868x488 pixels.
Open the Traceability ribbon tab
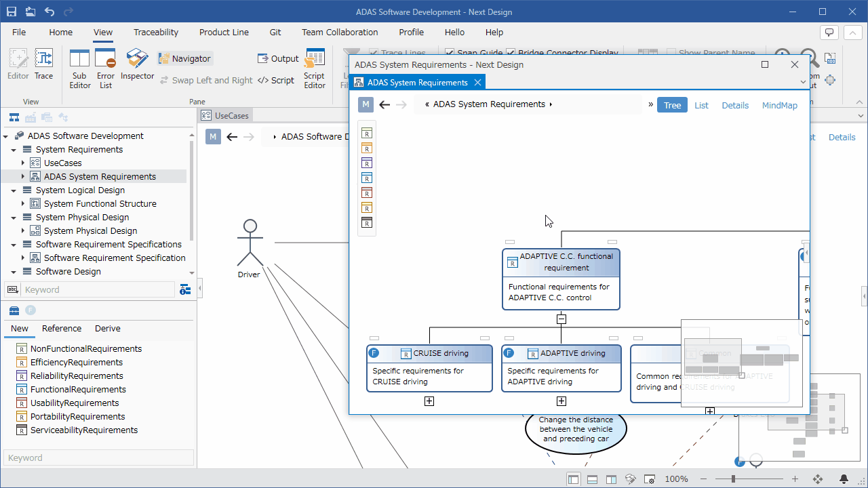tap(156, 32)
